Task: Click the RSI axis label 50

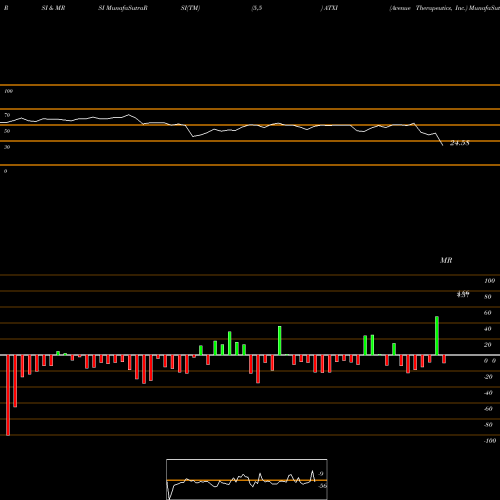Action: (7, 131)
